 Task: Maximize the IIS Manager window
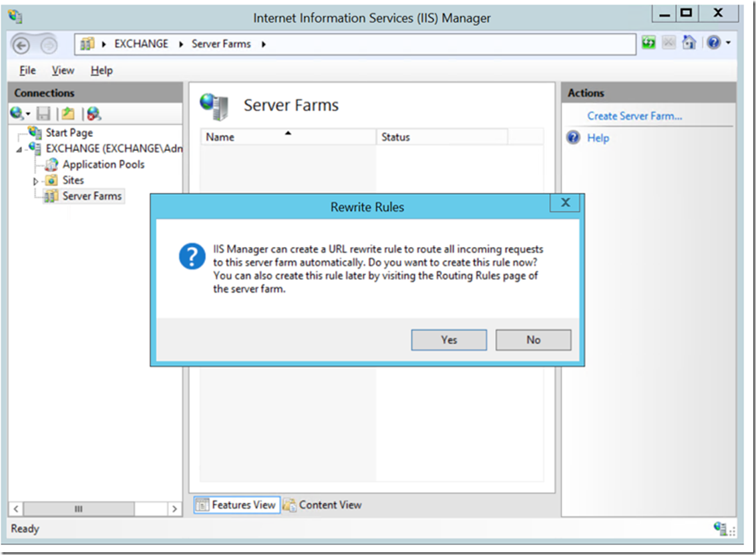click(686, 13)
